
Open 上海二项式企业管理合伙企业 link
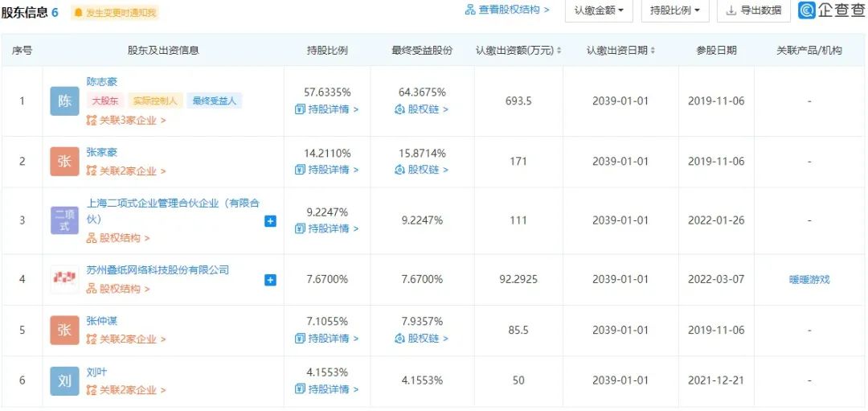click(x=173, y=211)
